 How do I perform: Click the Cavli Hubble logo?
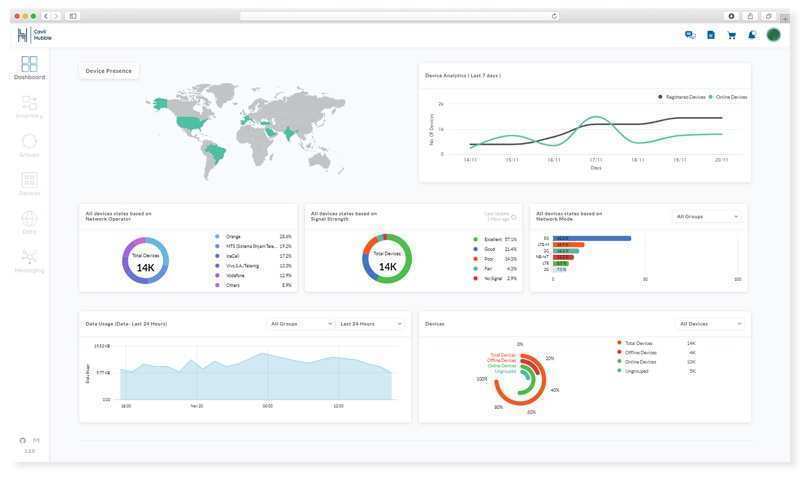pyautogui.click(x=34, y=35)
